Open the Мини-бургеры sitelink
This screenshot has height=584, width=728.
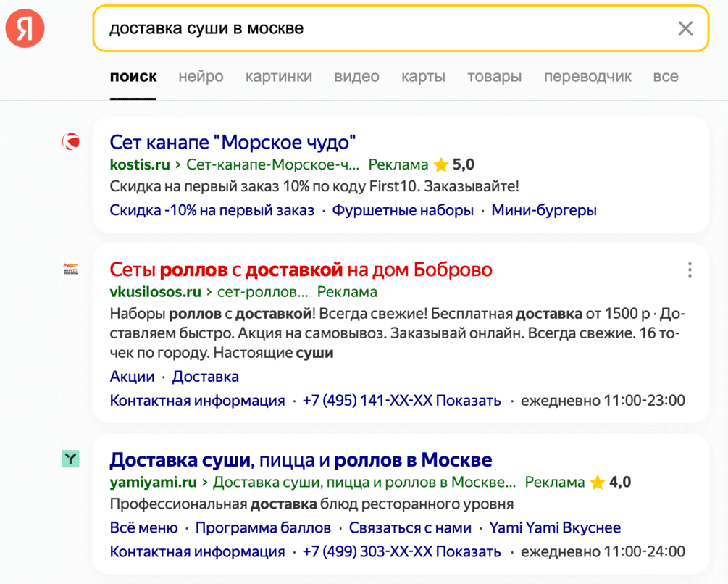(x=544, y=210)
